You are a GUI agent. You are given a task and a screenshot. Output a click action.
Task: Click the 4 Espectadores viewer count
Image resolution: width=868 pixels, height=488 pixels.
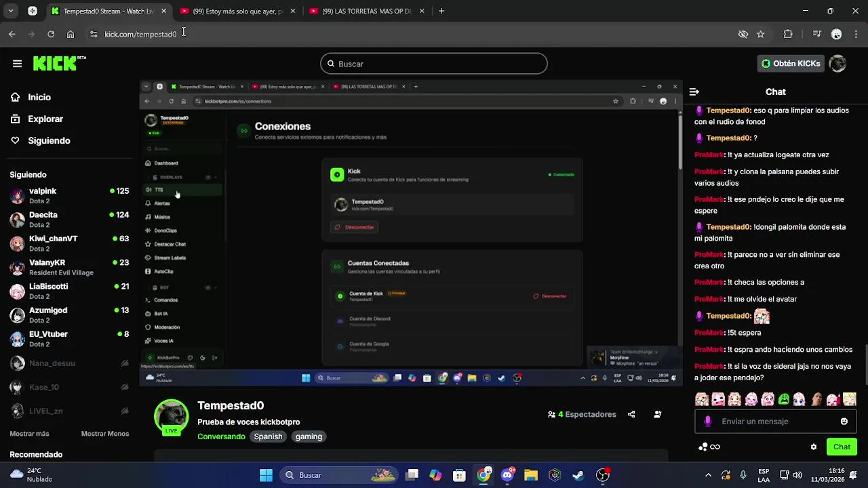(x=582, y=414)
